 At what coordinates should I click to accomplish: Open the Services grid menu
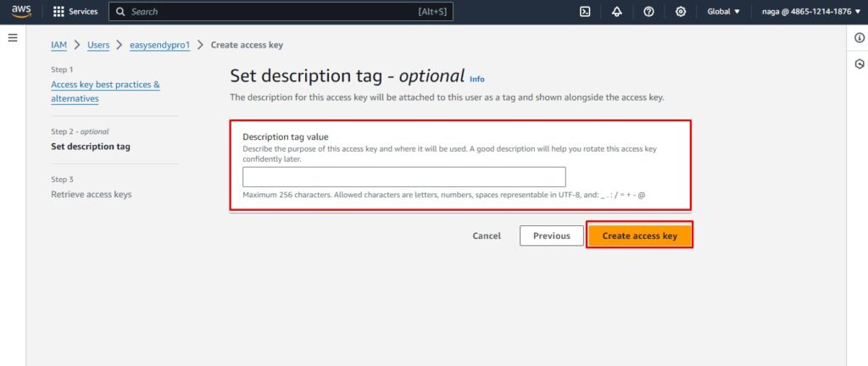coord(75,12)
